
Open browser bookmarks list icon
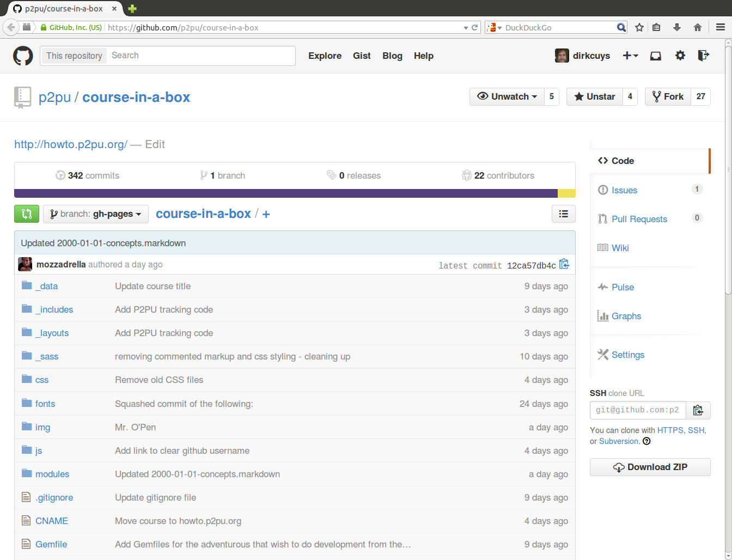tap(656, 27)
